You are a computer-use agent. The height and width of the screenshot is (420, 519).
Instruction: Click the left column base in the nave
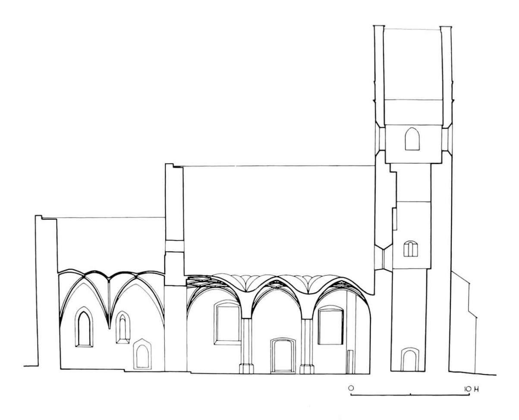[x=247, y=368]
